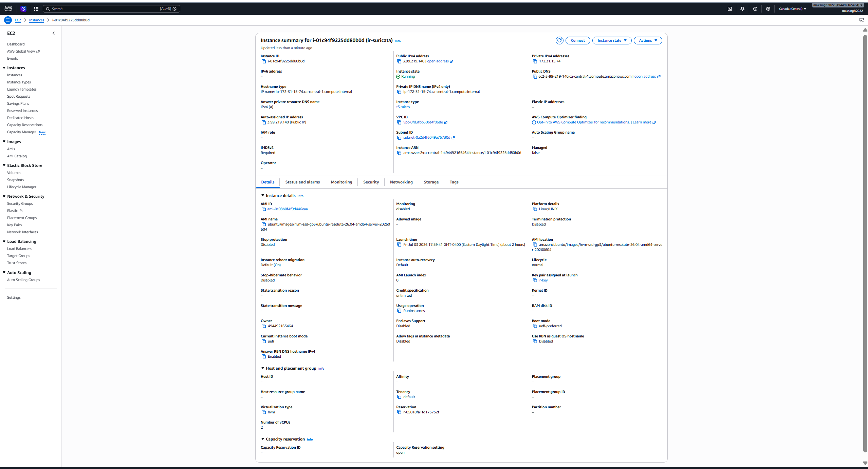Click the page vertical scrollbar

(x=865, y=243)
